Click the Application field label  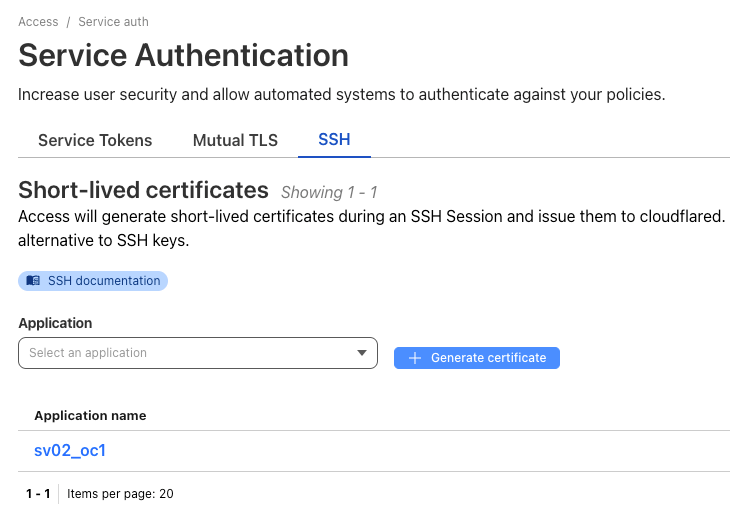point(55,323)
